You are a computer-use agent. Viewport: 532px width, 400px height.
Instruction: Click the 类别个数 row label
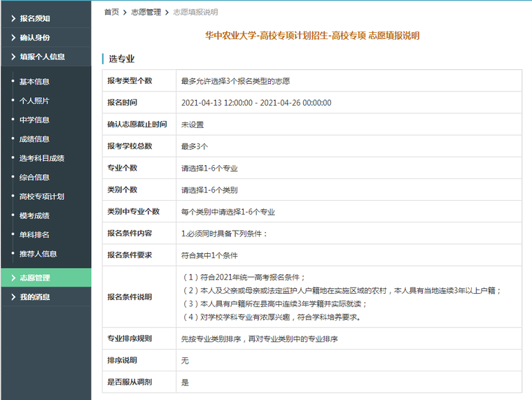coord(122,190)
